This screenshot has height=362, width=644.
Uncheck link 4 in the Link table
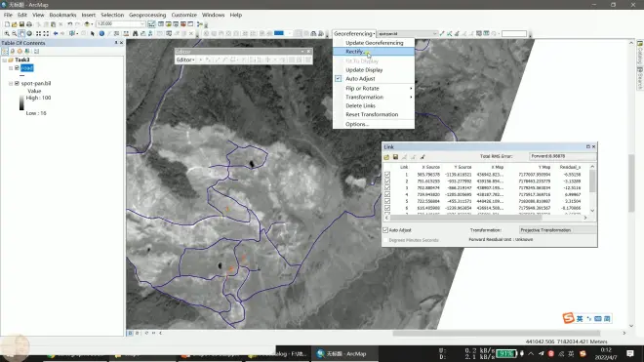tap(387, 194)
